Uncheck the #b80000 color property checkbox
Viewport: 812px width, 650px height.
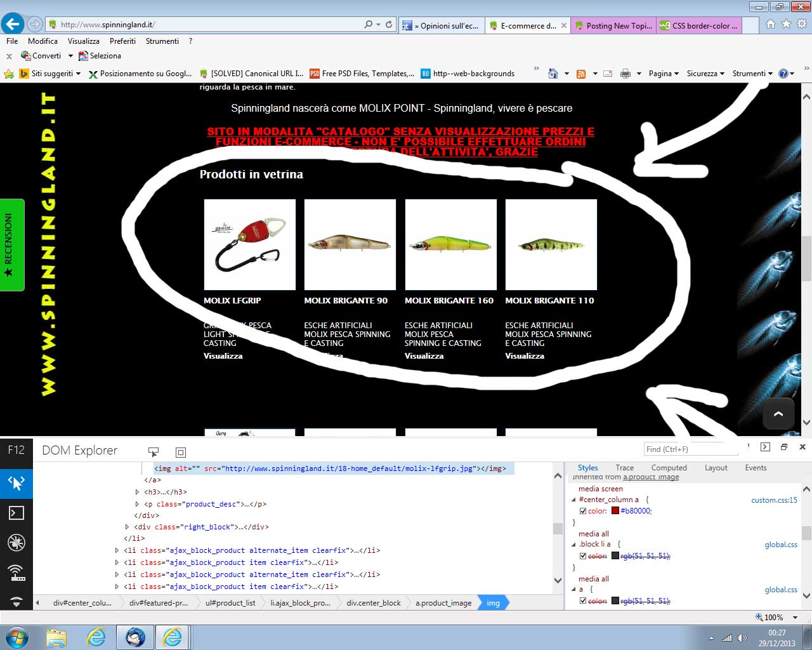tap(583, 511)
